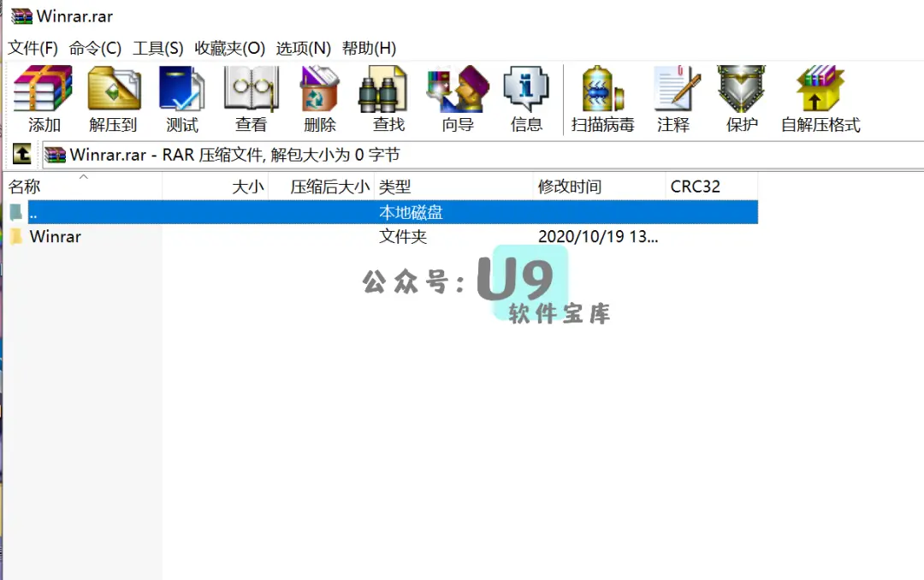Launch the 向导 (Wizard) icon
The height and width of the screenshot is (580, 924).
(458, 88)
